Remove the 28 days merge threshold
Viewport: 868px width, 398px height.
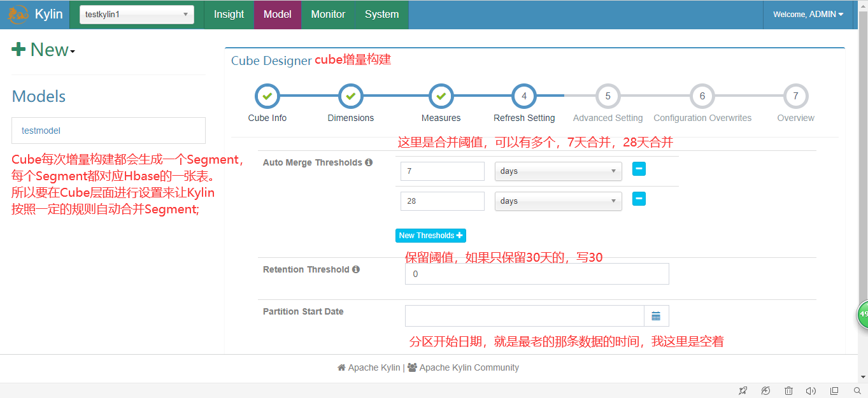coord(639,199)
